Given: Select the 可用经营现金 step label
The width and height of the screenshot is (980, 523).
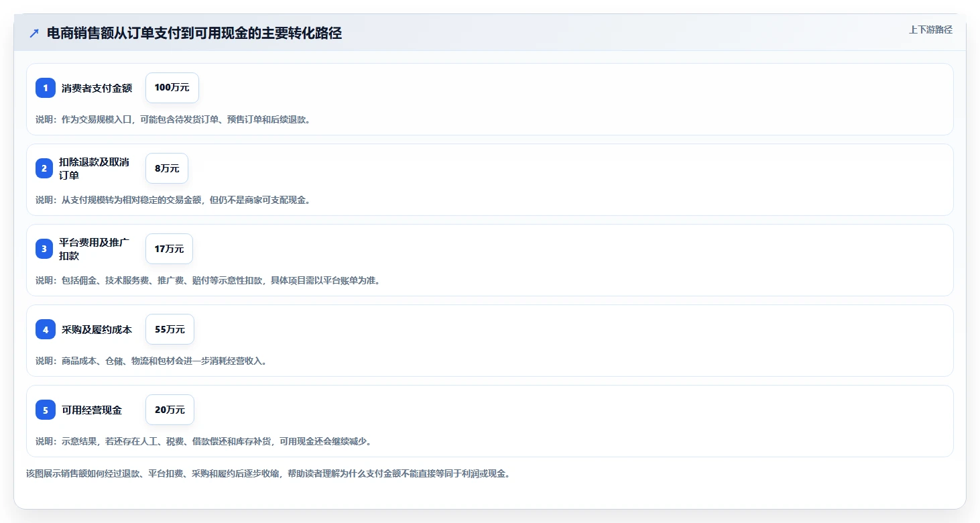Looking at the screenshot, I should (x=92, y=410).
